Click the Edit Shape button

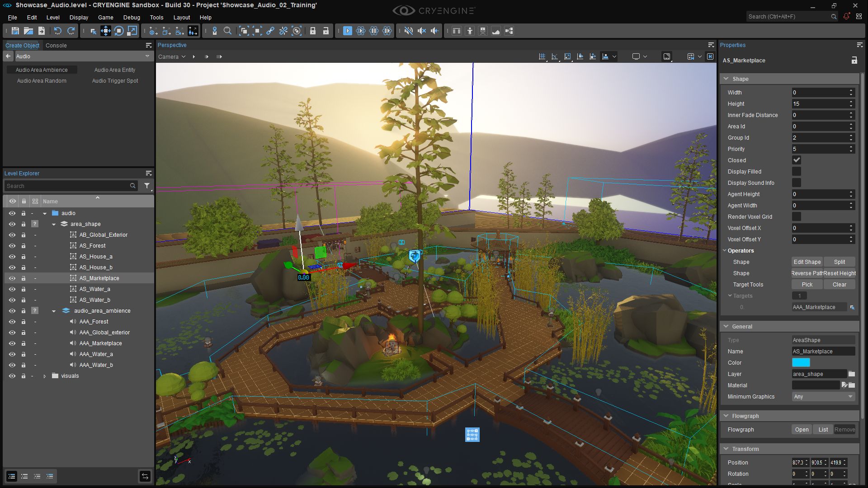point(807,262)
